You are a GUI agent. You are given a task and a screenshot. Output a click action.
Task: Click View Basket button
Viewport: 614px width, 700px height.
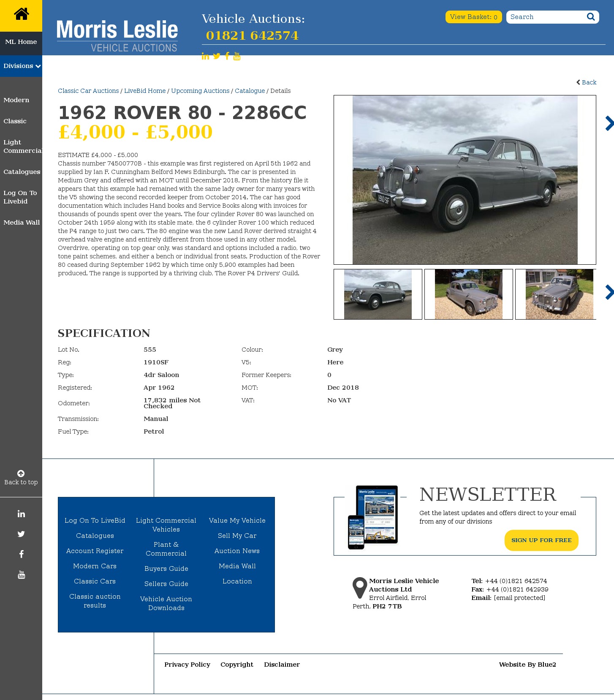473,17
